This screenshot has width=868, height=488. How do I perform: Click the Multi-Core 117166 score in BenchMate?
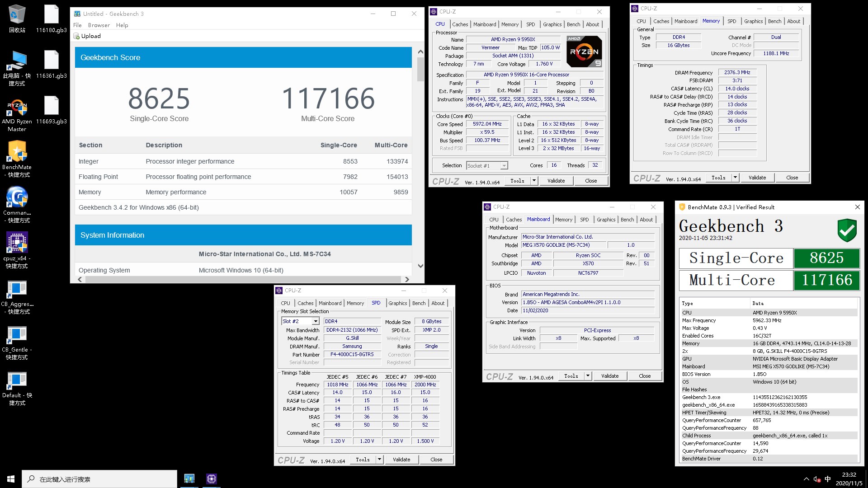[827, 280]
